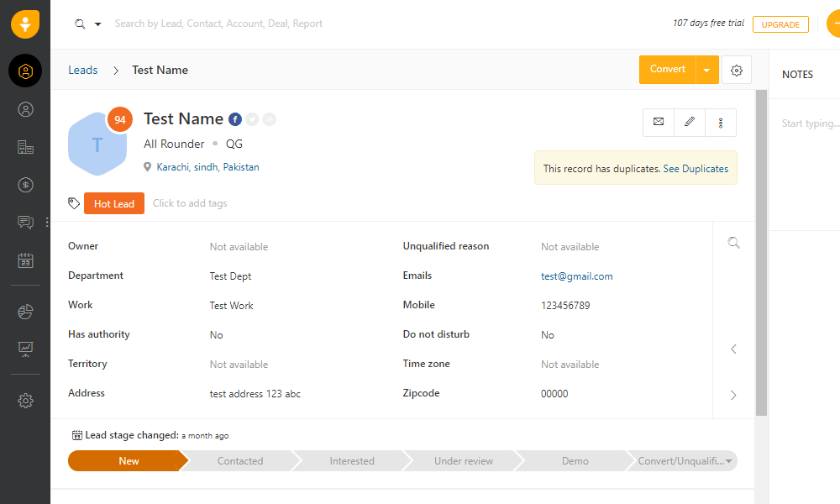Click the send email envelope icon

(x=659, y=122)
